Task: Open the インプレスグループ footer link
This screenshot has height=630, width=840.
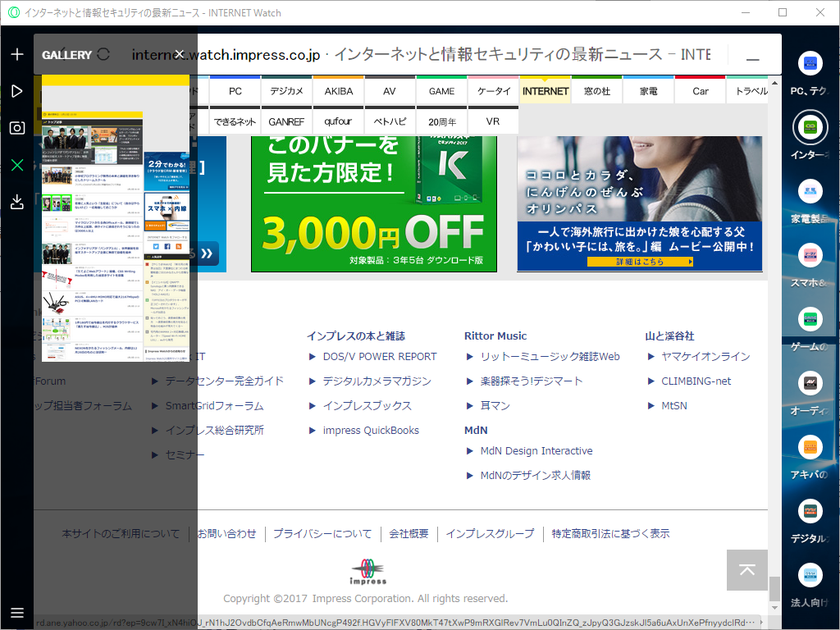Action: (x=491, y=533)
